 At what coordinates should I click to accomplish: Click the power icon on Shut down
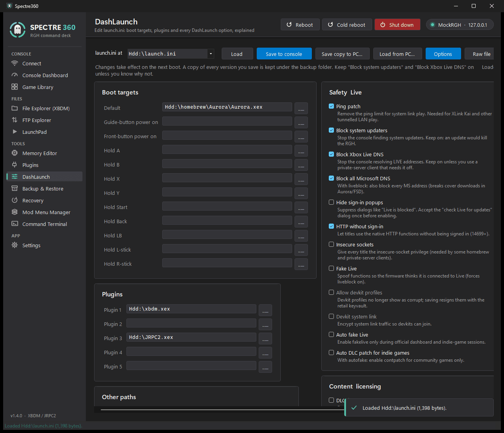[383, 25]
